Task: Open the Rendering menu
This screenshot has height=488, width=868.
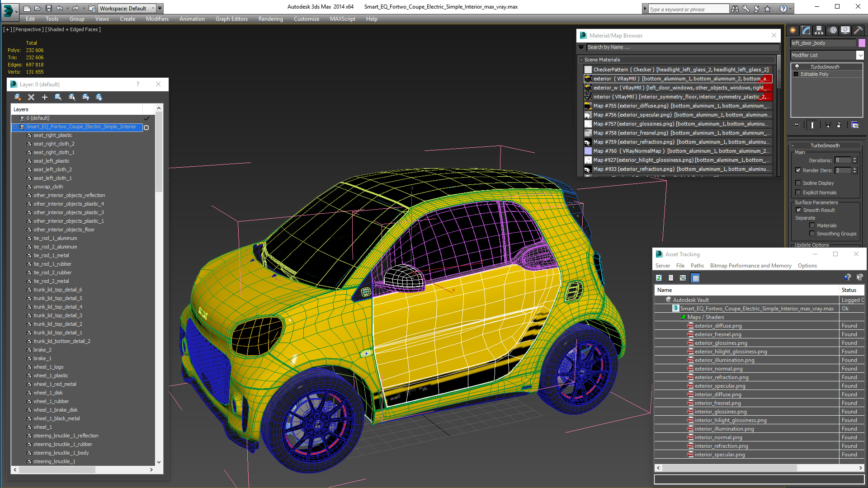Action: click(x=271, y=19)
